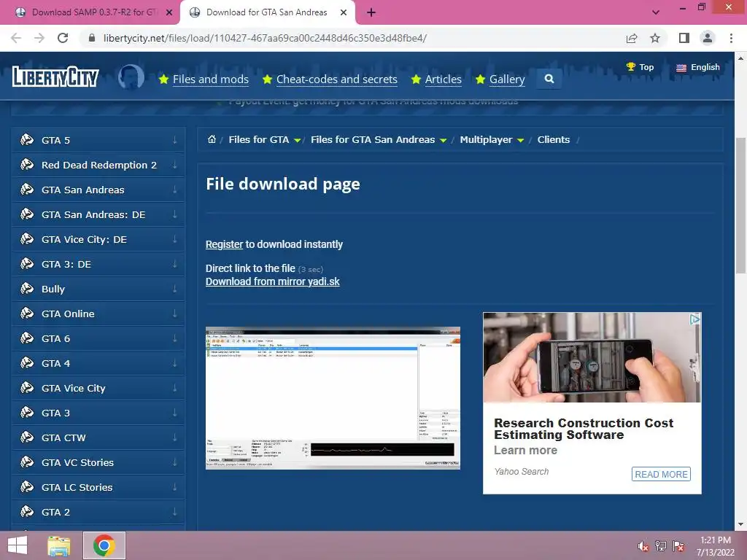747x560 pixels.
Task: Click the SAMP client screenshot thumbnail
Action: point(333,398)
